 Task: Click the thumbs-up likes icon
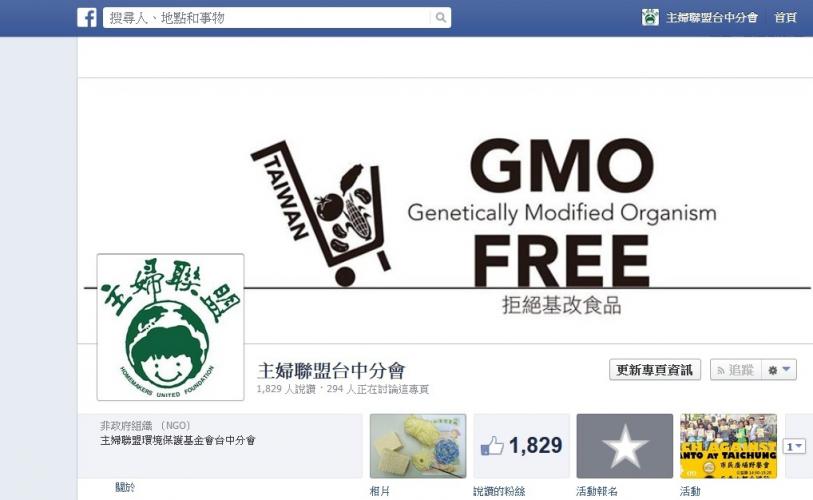(492, 446)
